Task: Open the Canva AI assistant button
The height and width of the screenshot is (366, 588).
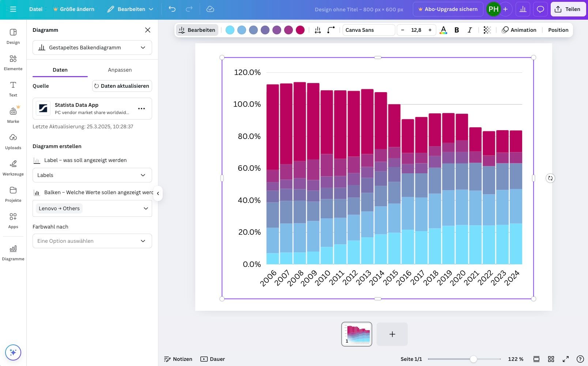Action: (13, 352)
